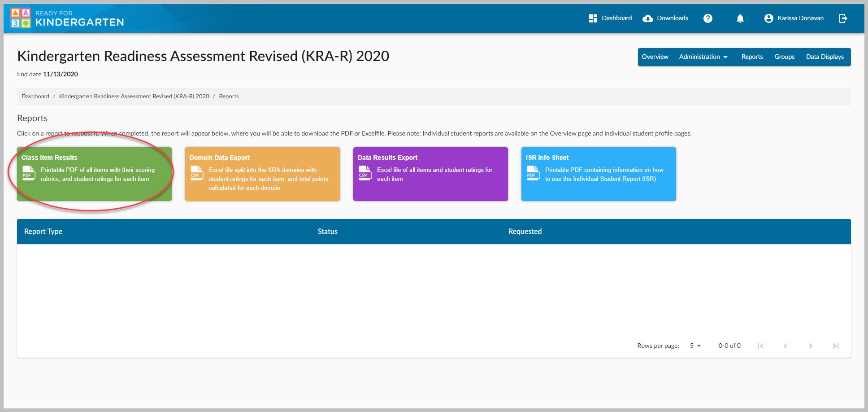
Task: Open the Overview tab
Action: coord(655,57)
